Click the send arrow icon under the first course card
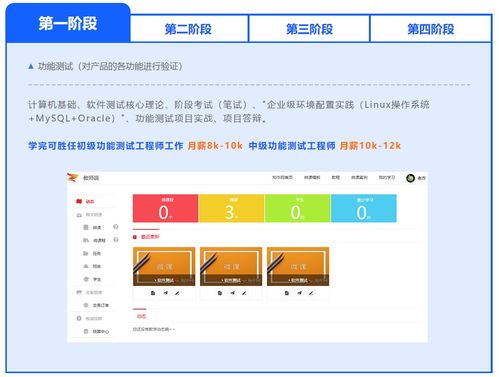Screen dimensions: 499x377 166,293
